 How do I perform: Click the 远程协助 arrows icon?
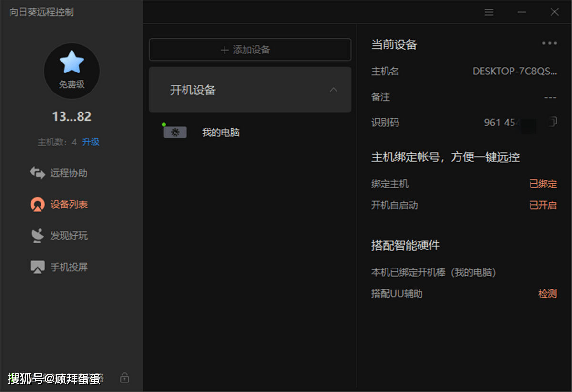[37, 173]
